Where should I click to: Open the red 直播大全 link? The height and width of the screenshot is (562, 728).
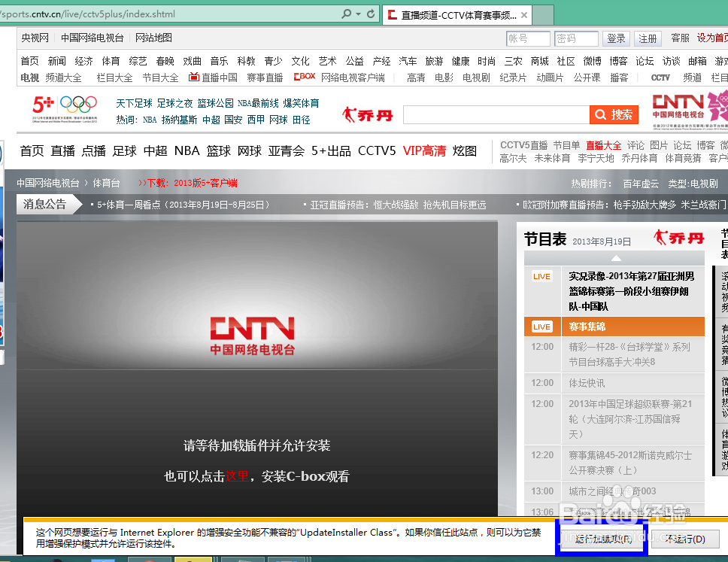pos(604,145)
